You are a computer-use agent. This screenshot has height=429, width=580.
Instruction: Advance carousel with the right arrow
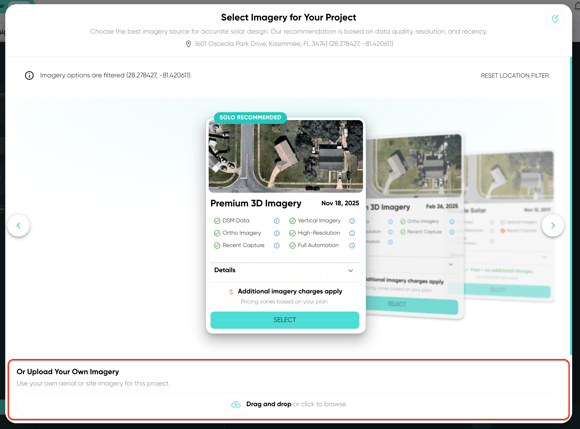(x=553, y=225)
